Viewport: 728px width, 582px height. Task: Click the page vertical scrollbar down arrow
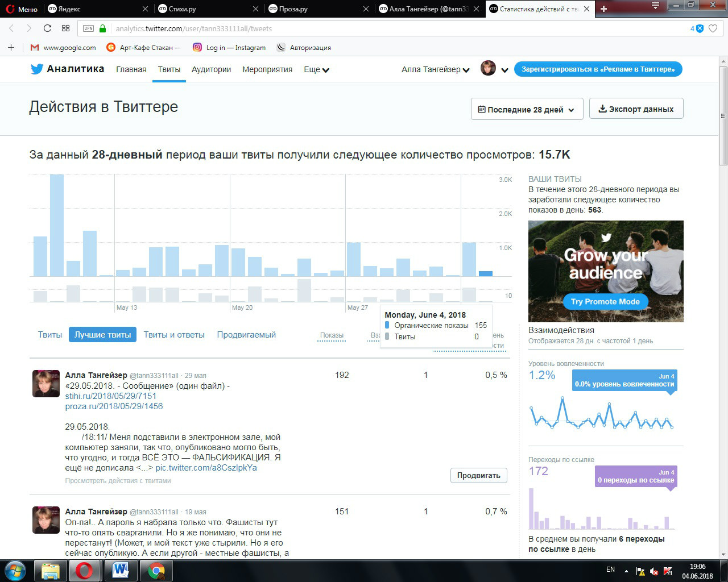click(x=723, y=554)
